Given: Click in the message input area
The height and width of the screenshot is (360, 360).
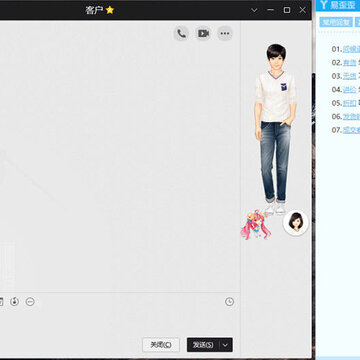Looking at the screenshot, I should (x=120, y=322).
